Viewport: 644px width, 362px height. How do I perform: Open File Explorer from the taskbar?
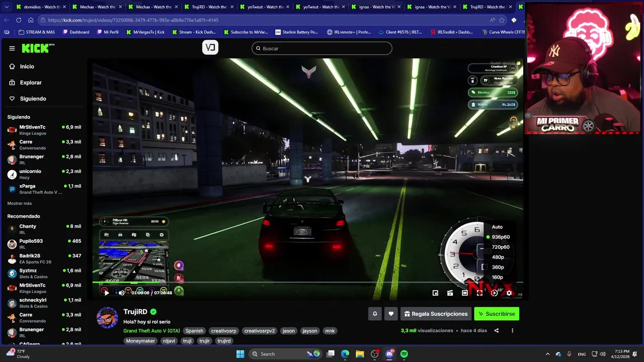click(360, 354)
